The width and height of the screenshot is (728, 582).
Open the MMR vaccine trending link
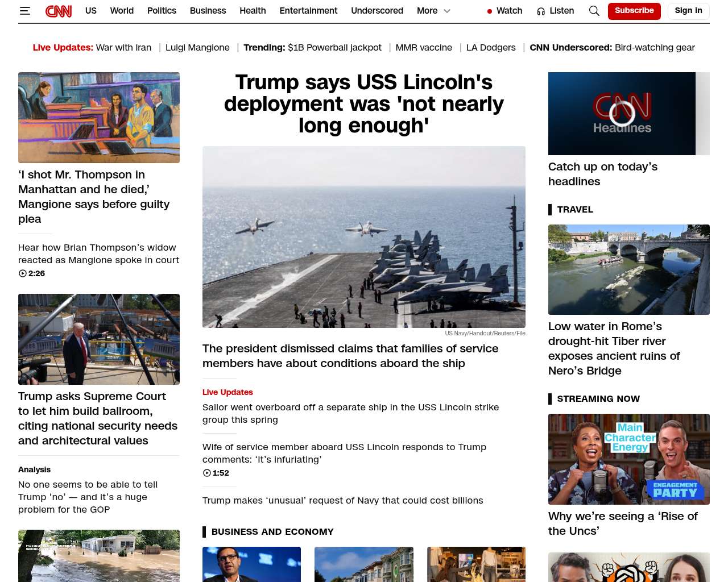point(424,48)
